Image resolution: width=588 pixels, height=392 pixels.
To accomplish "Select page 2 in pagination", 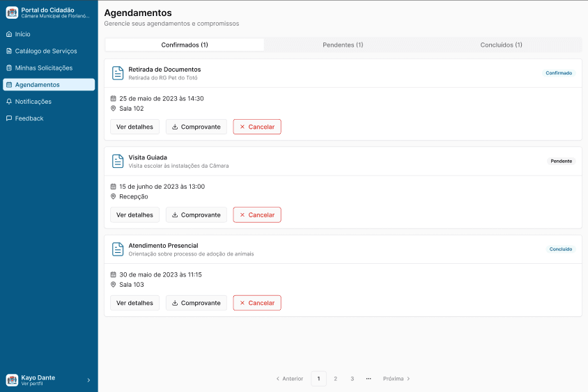I will [x=335, y=379].
